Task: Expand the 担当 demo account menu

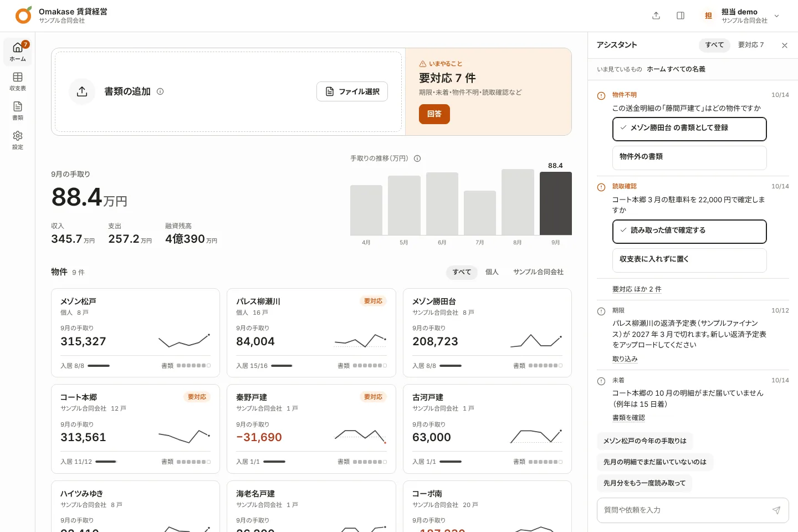Action: (776, 16)
